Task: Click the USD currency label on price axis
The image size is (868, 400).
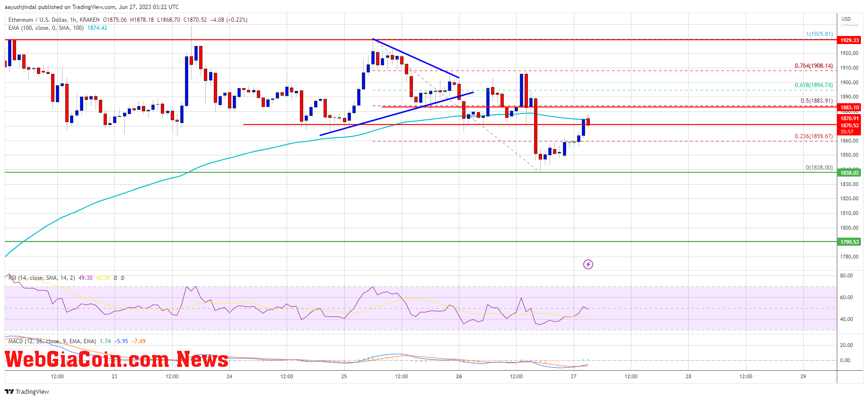Action: (846, 19)
